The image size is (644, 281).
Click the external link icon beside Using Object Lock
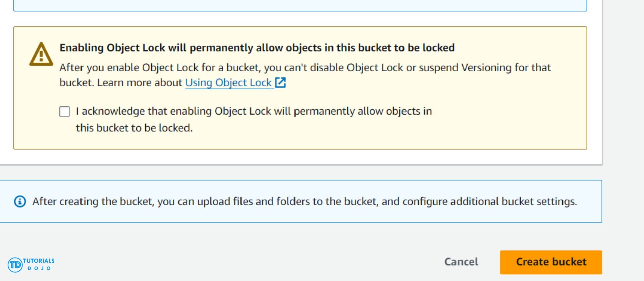tap(280, 82)
